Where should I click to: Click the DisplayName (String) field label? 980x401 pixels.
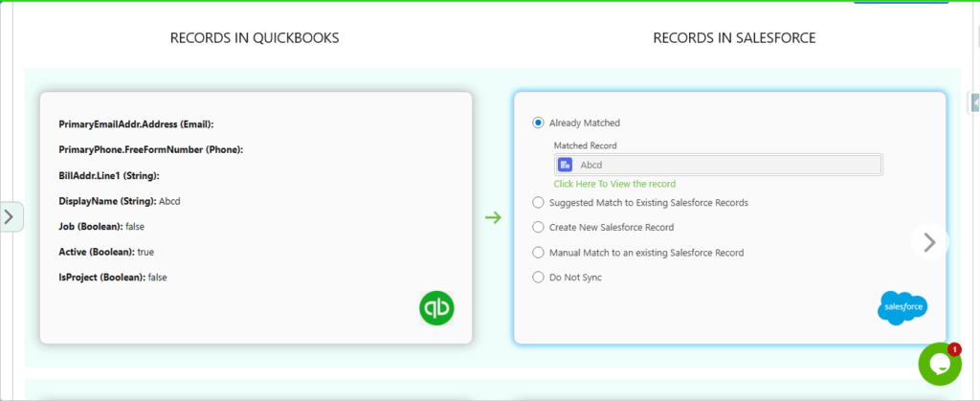[107, 201]
